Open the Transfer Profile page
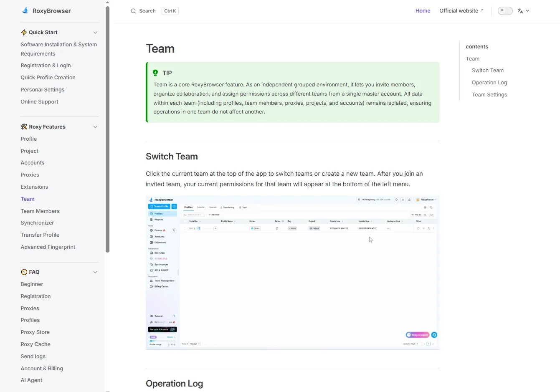 [x=40, y=235]
